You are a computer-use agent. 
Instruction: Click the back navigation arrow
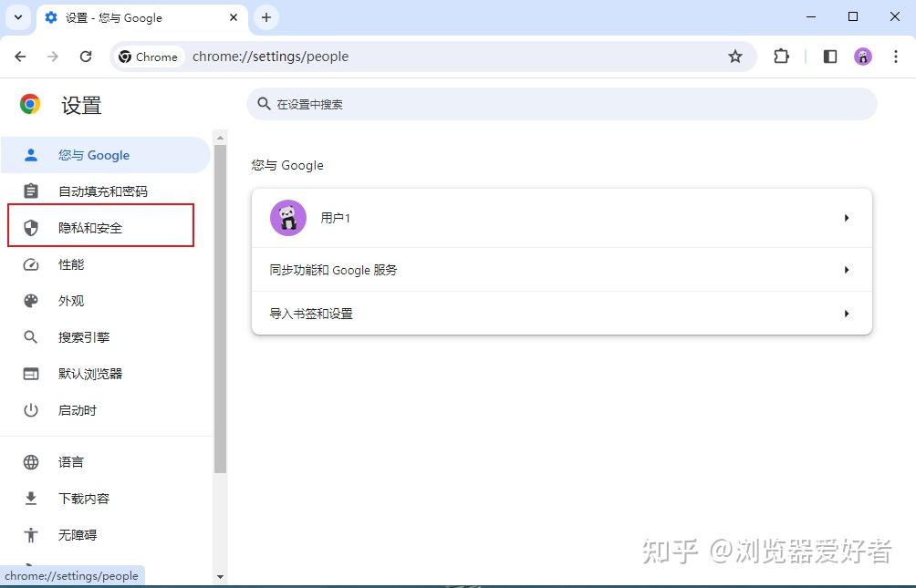coord(20,57)
